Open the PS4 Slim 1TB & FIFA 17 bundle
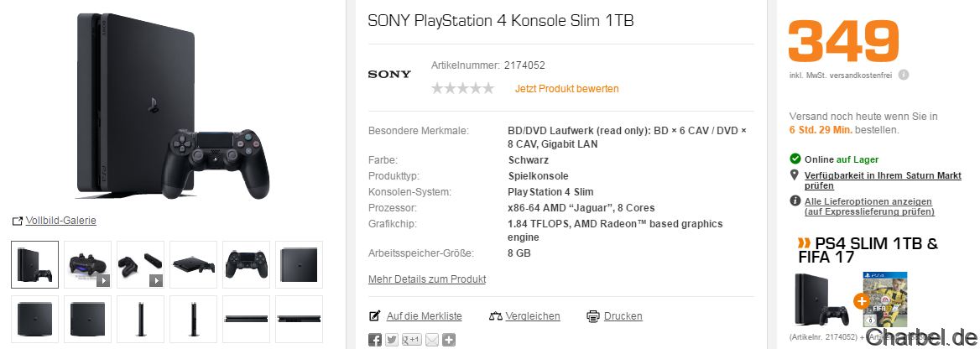The width and height of the screenshot is (980, 349). [868, 251]
